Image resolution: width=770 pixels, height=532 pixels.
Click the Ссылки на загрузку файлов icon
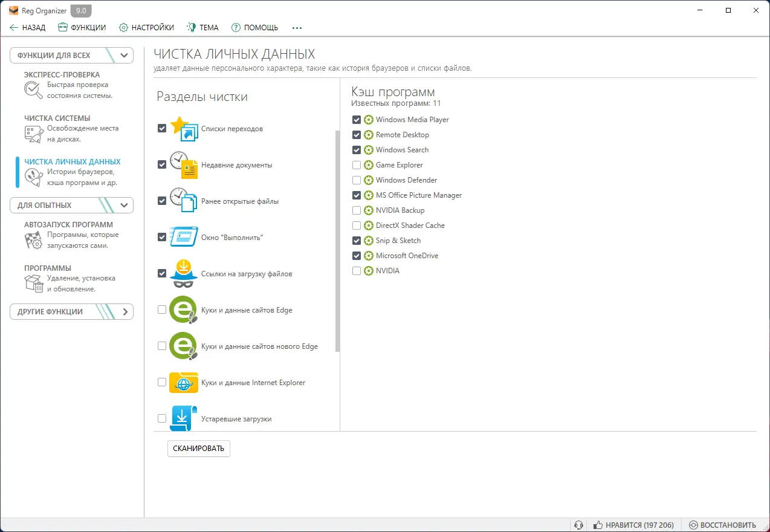point(184,274)
